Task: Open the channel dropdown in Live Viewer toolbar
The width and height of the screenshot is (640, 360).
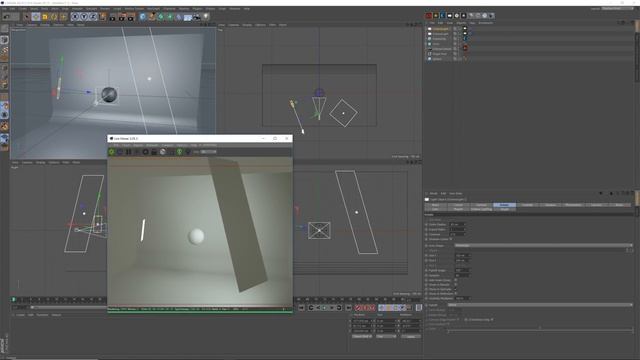Action: pos(208,152)
